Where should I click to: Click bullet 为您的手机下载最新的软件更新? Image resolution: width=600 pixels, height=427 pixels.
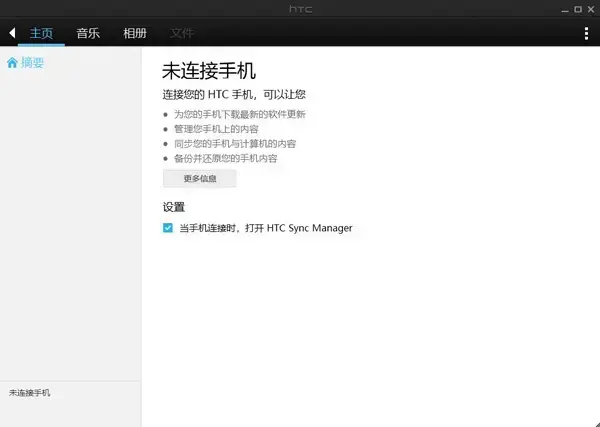coord(240,114)
